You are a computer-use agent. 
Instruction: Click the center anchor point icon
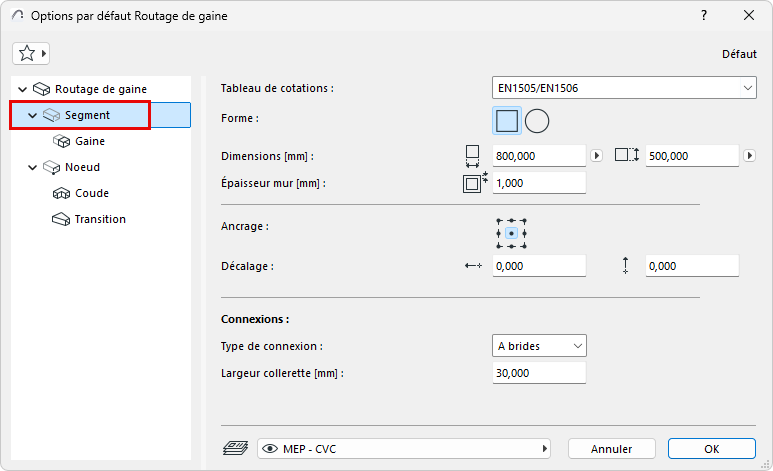click(511, 233)
